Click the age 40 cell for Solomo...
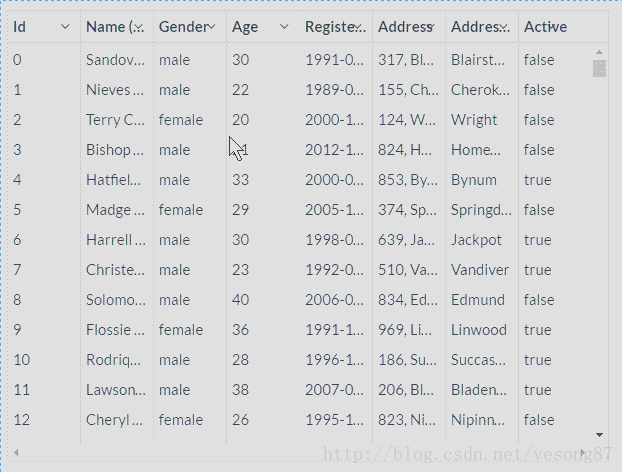This screenshot has width=624, height=474. coord(241,300)
